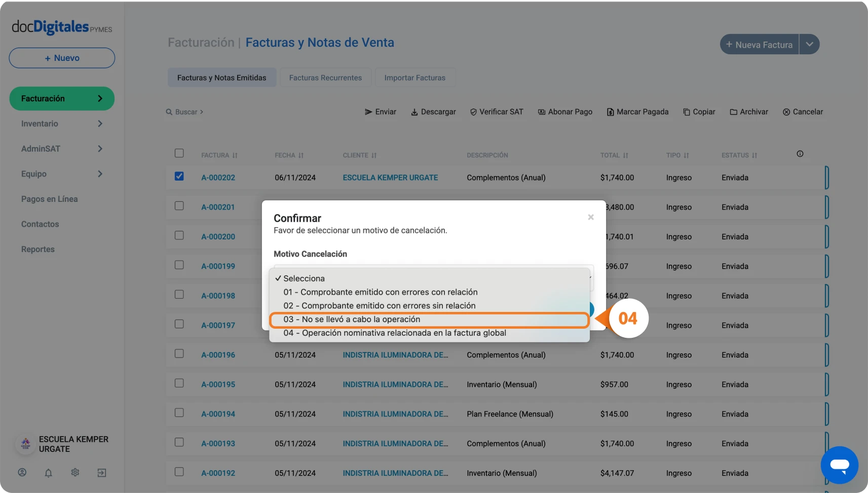Open invoice link A-000193
This screenshot has height=493, width=868.
pos(218,443)
